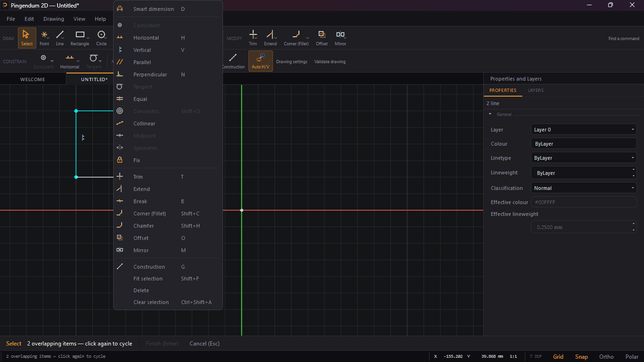Choose Mirror in the context menu
The width and height of the screenshot is (644, 362).
coord(168,250)
